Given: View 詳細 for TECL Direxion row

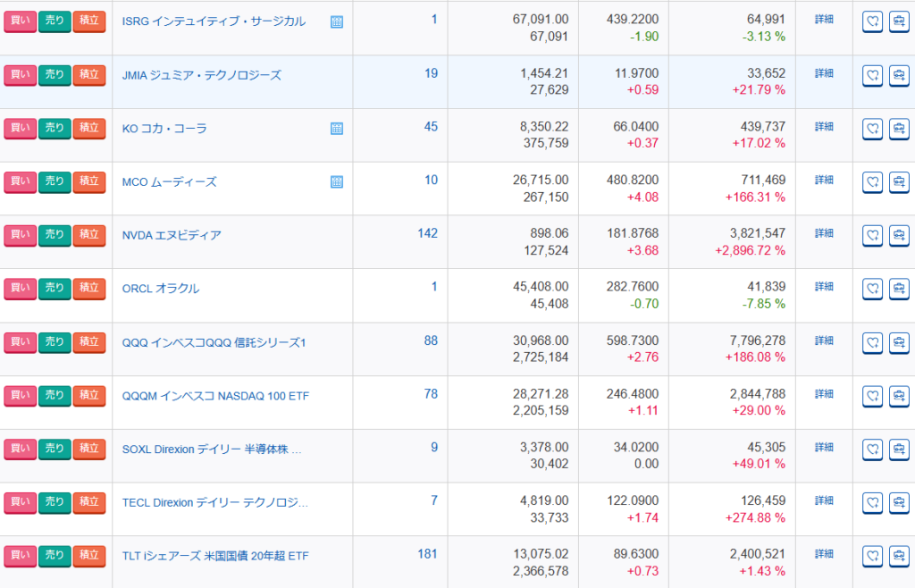Looking at the screenshot, I should click(824, 500).
